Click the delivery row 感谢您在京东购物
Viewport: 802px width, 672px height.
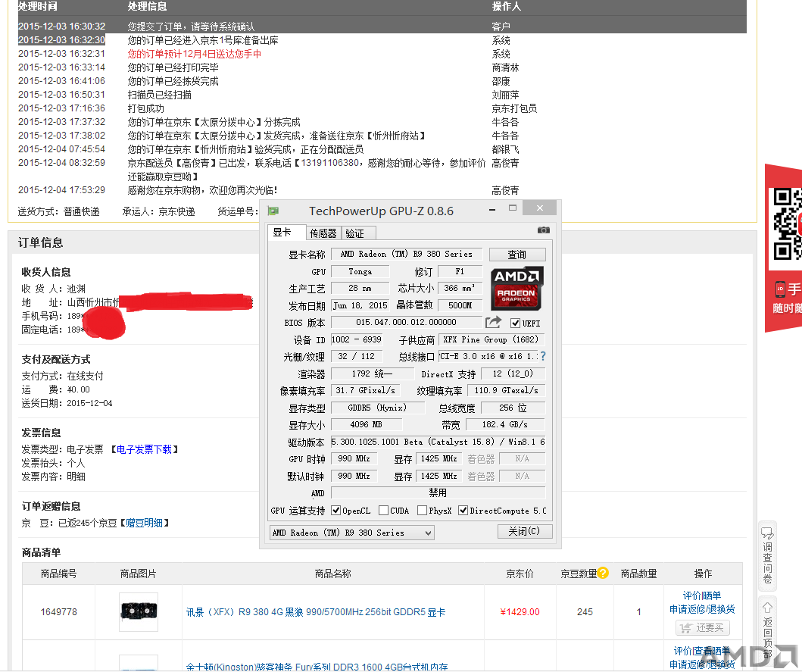coord(382,190)
